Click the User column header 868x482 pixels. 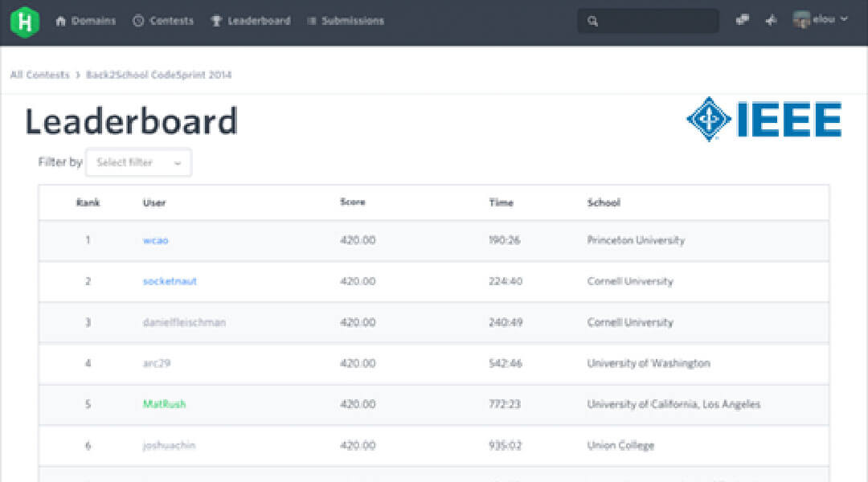pos(154,202)
